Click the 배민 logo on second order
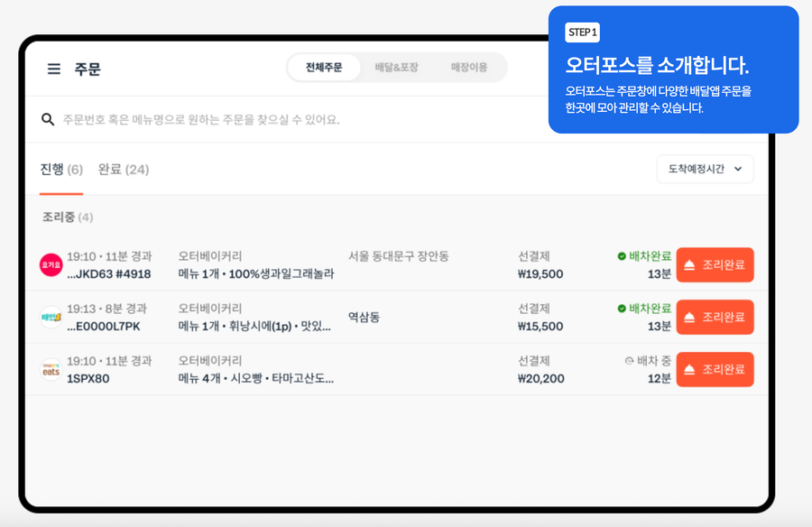812x527 pixels. 51,317
